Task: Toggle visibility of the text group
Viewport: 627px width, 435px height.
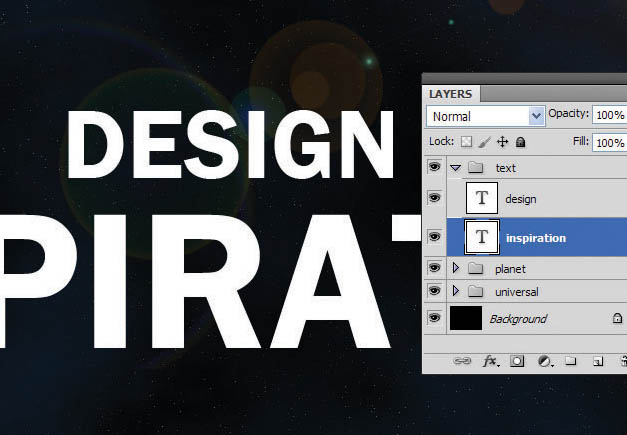Action: tap(435, 167)
